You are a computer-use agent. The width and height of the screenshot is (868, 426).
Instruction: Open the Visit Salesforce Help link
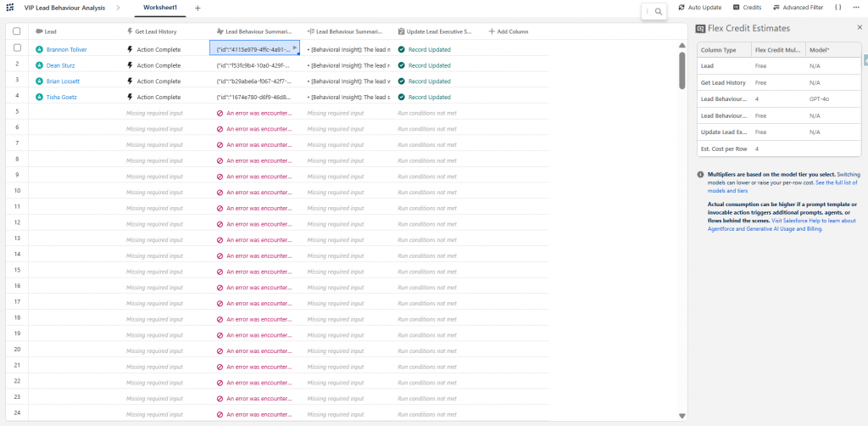782,224
